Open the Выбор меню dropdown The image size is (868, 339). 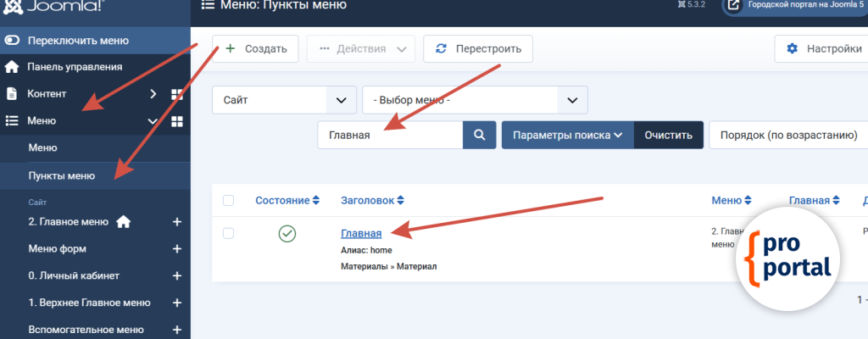(x=474, y=100)
